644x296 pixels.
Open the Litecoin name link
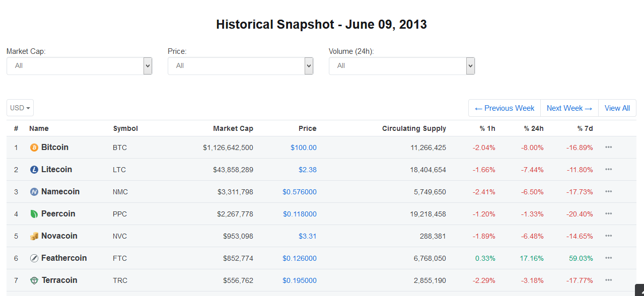tap(56, 170)
